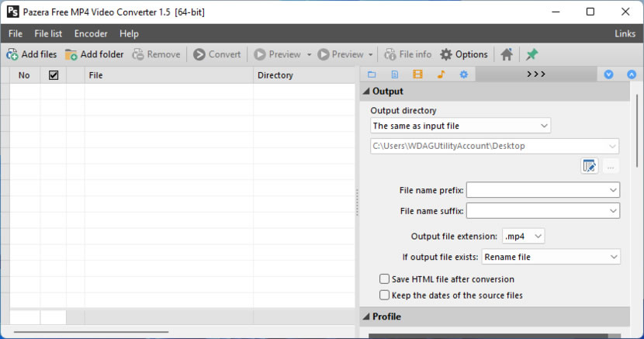Click the second Preview play button

pyautogui.click(x=341, y=54)
